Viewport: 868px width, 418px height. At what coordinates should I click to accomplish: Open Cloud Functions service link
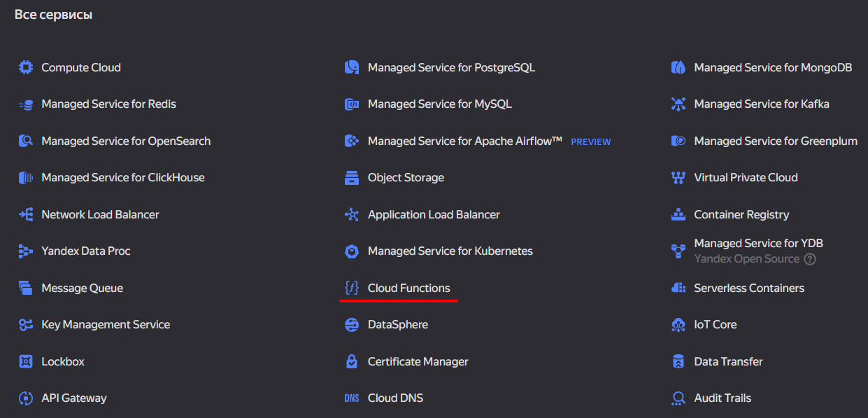click(409, 288)
